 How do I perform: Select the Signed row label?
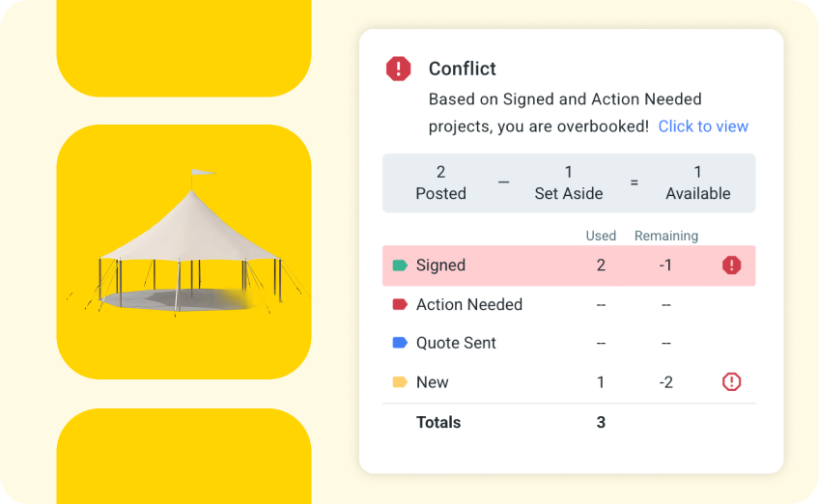(440, 266)
